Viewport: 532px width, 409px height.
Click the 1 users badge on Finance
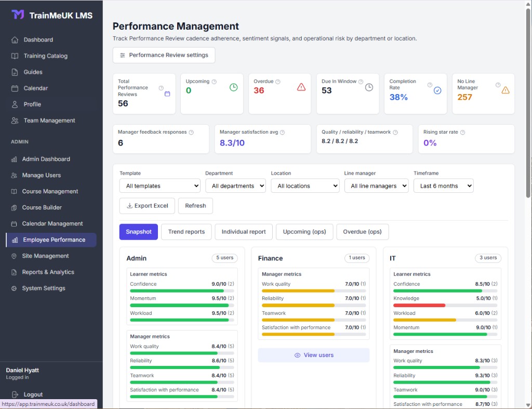click(357, 258)
